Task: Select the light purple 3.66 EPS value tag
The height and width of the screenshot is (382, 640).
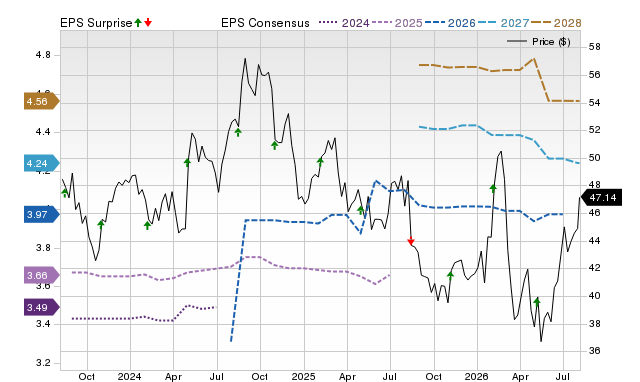Action: [42, 275]
